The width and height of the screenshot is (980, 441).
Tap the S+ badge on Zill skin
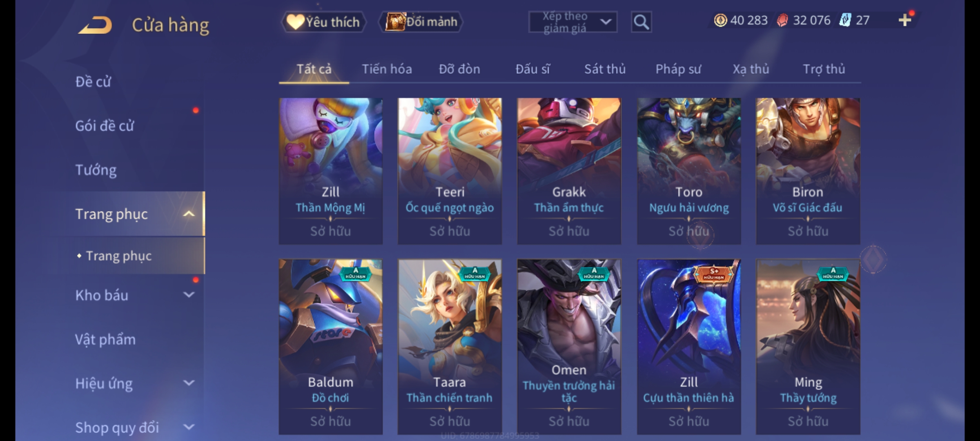tap(714, 274)
